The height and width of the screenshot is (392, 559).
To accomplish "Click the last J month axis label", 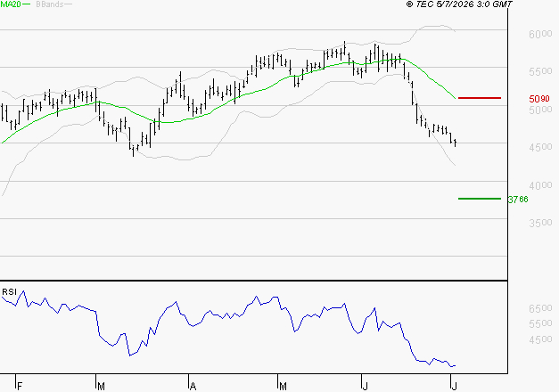I will [x=454, y=387].
